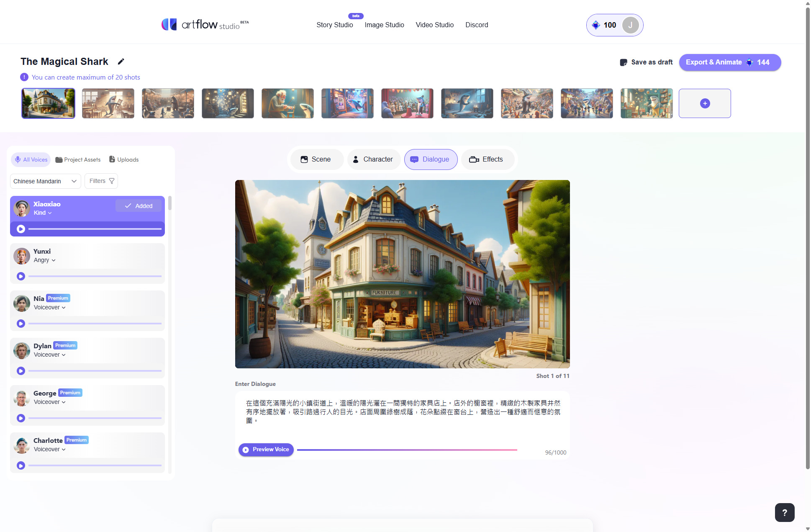The image size is (811, 532).
Task: Select the Uploads voice source
Action: (x=124, y=159)
